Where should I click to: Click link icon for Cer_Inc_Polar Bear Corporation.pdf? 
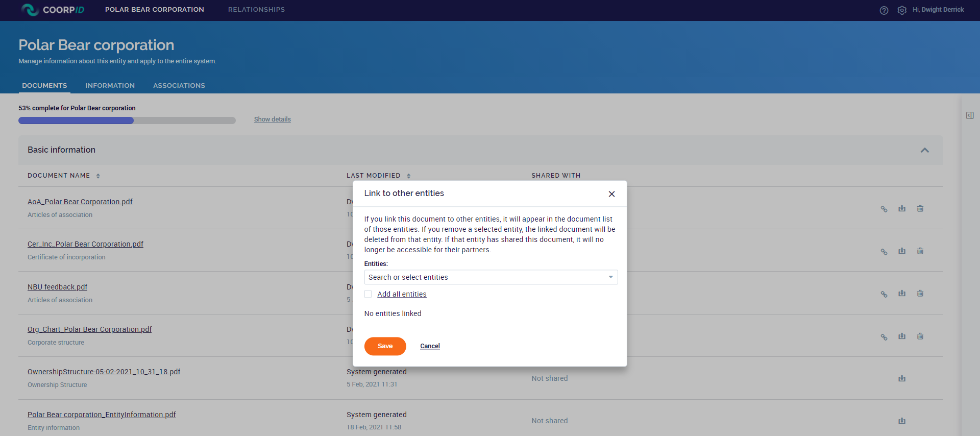pyautogui.click(x=884, y=252)
